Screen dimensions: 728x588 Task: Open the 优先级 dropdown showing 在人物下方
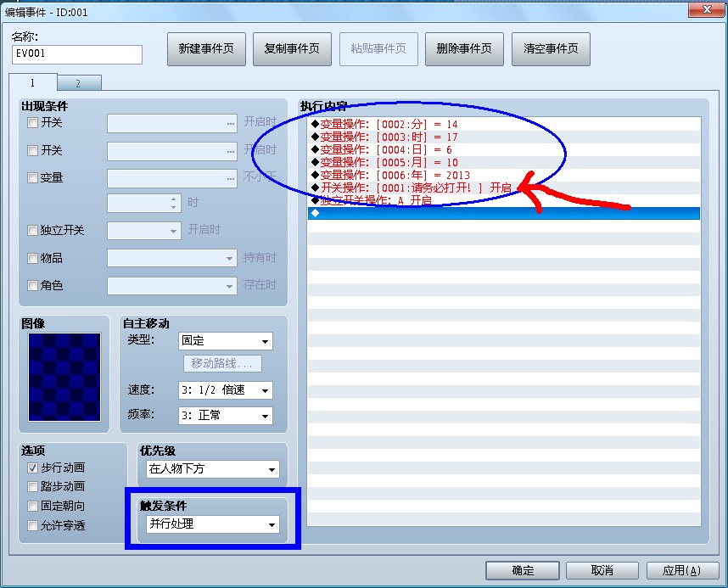(x=213, y=469)
